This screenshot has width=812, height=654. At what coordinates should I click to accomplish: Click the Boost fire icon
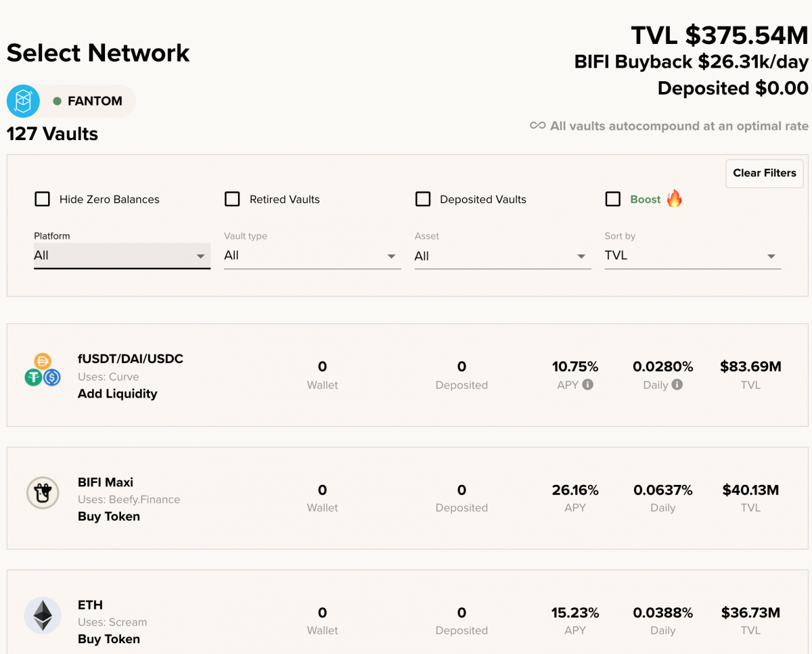(x=675, y=199)
